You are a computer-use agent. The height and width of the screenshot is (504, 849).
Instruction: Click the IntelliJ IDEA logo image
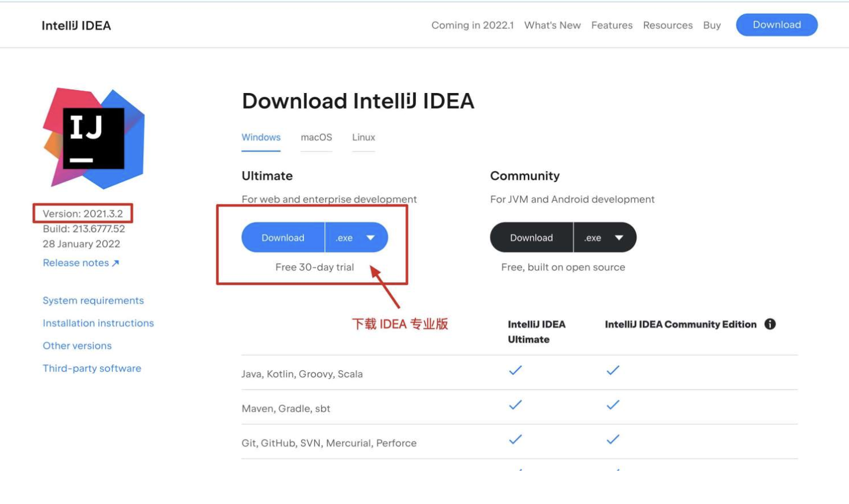(94, 138)
